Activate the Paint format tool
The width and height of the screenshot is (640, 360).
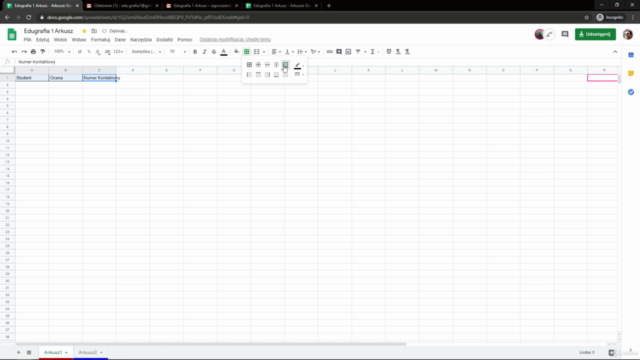pos(43,52)
